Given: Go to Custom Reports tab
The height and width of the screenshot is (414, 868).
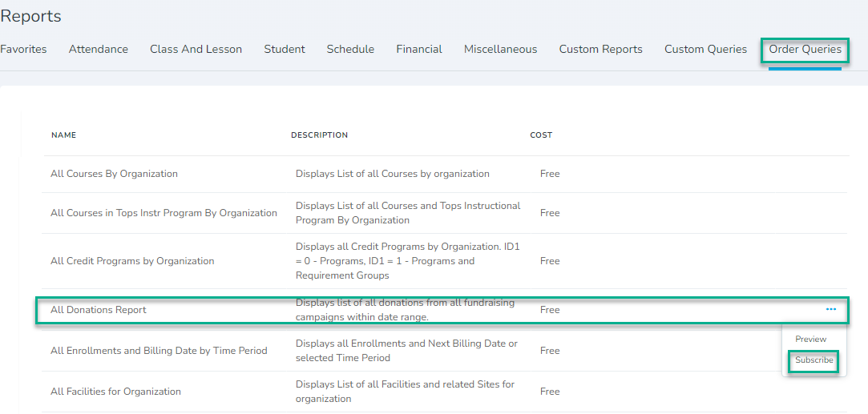Looking at the screenshot, I should pyautogui.click(x=600, y=49).
